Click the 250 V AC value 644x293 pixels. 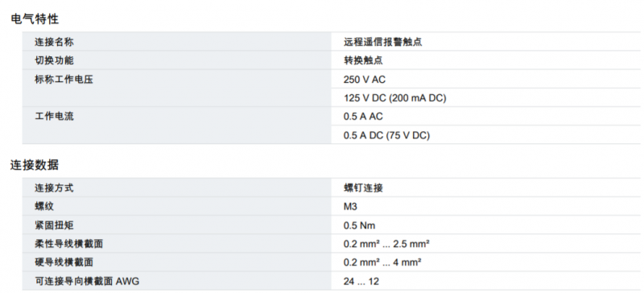(x=365, y=80)
